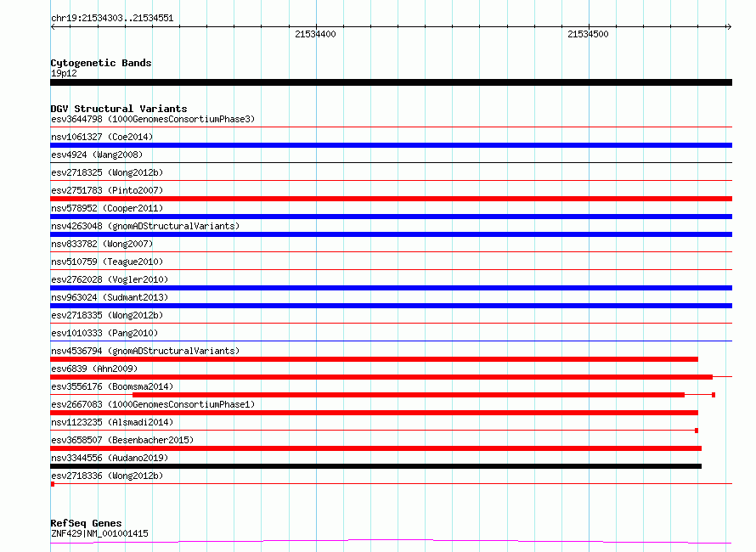756x552 pixels.
Task: Click the right arrow end of ruler
Action: (x=729, y=26)
